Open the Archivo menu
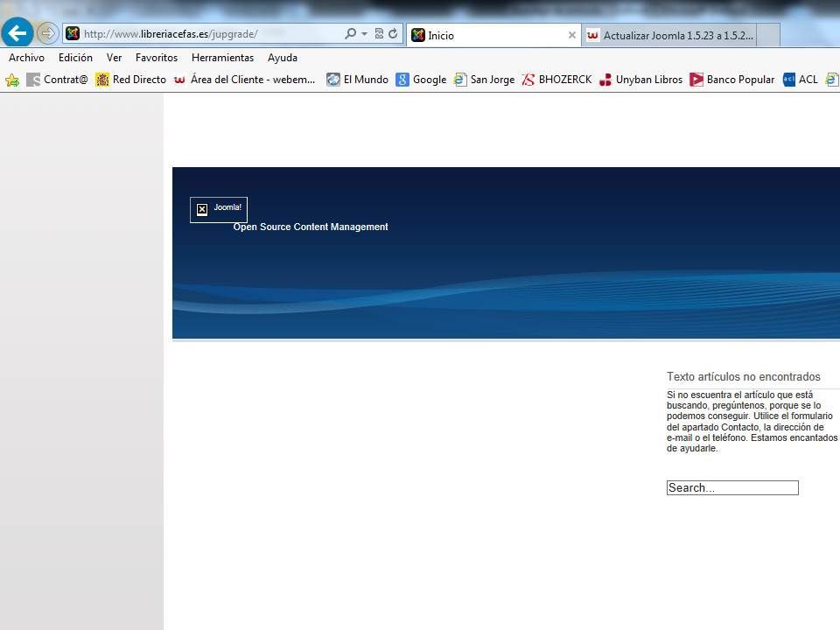Image resolution: width=840 pixels, height=630 pixels. 27,58
